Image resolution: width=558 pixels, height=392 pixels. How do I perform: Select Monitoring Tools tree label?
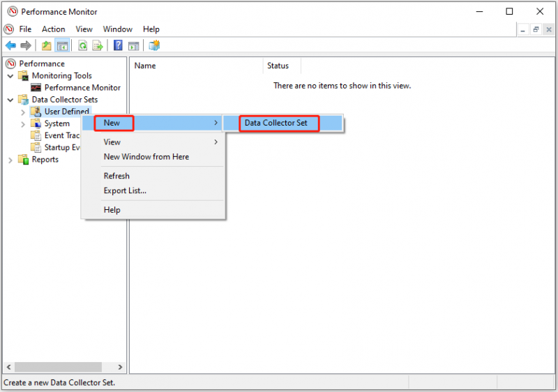tap(62, 75)
